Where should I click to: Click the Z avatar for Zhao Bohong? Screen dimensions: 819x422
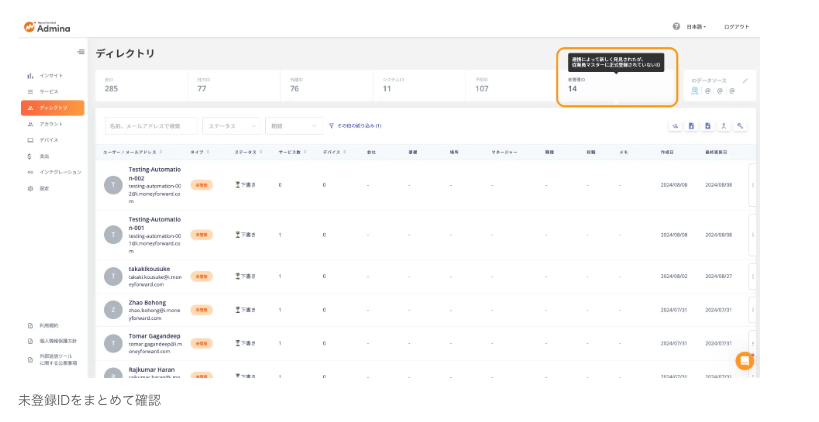[113, 310]
